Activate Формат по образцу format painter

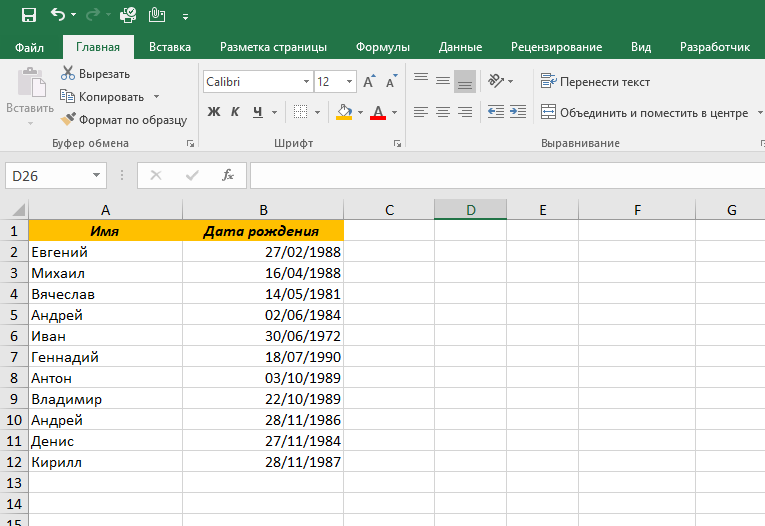point(124,120)
